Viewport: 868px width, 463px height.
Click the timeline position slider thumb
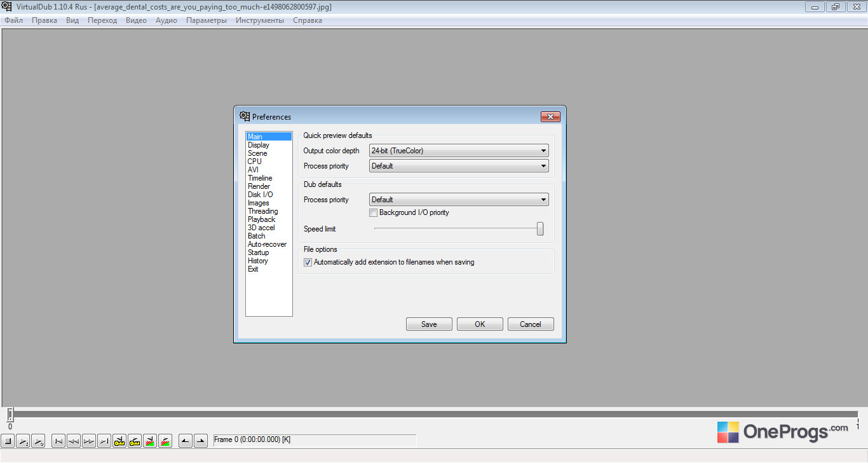pyautogui.click(x=10, y=415)
